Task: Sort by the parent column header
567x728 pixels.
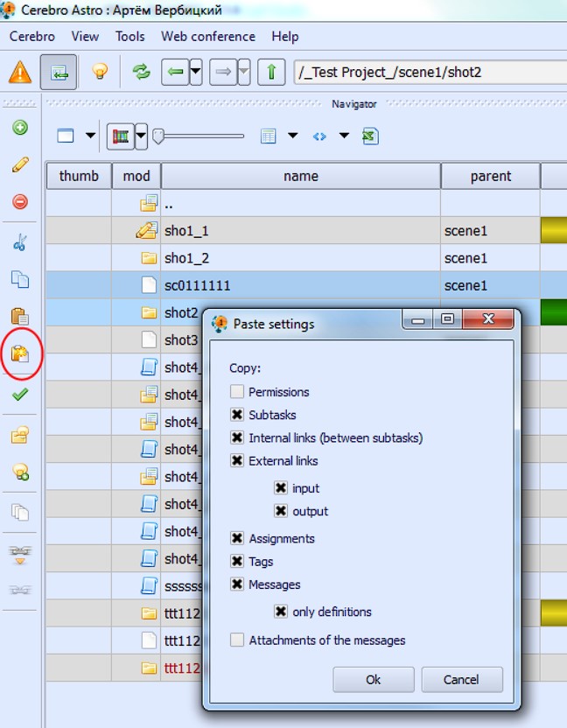Action: (x=490, y=176)
